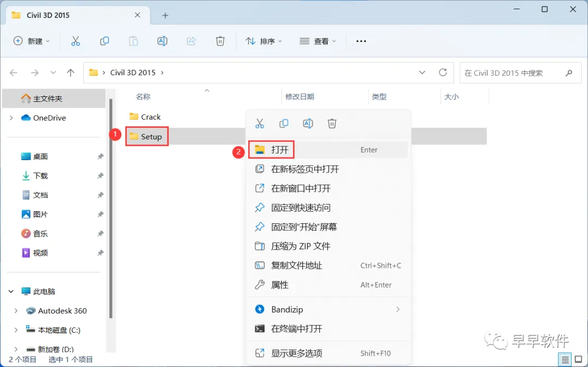Choose 在终端中打开
Viewport: 588px width, 367px height.
point(328,329)
